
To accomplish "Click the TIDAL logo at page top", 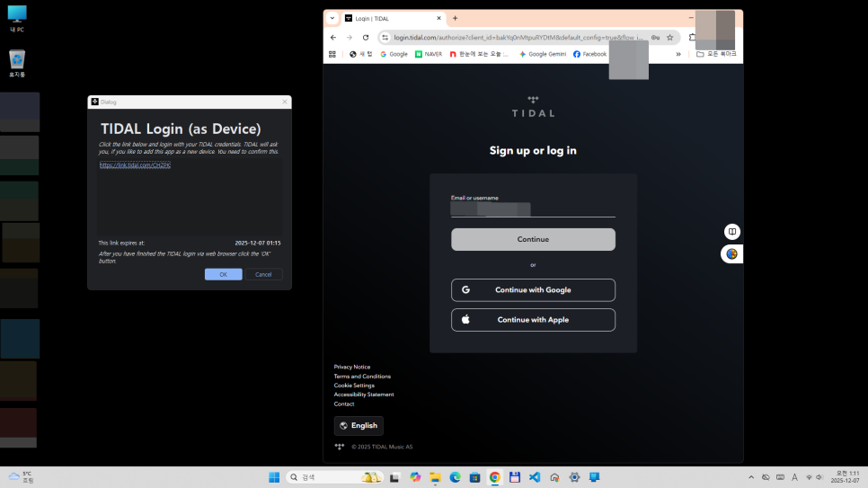I will 533,106.
